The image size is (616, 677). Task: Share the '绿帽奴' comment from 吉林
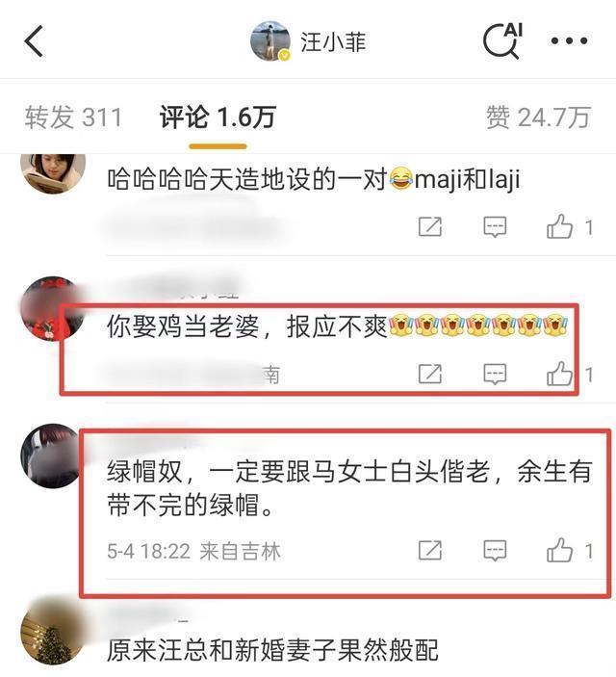click(430, 551)
